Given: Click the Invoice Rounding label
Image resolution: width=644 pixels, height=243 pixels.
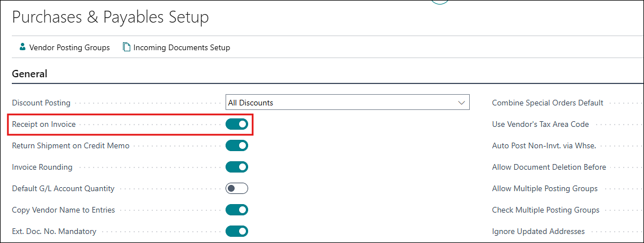Looking at the screenshot, I should pyautogui.click(x=42, y=167).
